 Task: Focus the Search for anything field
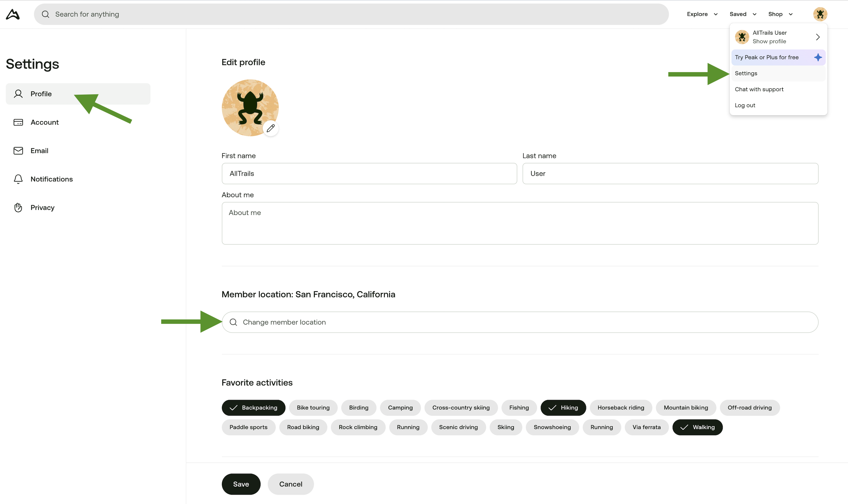[351, 14]
